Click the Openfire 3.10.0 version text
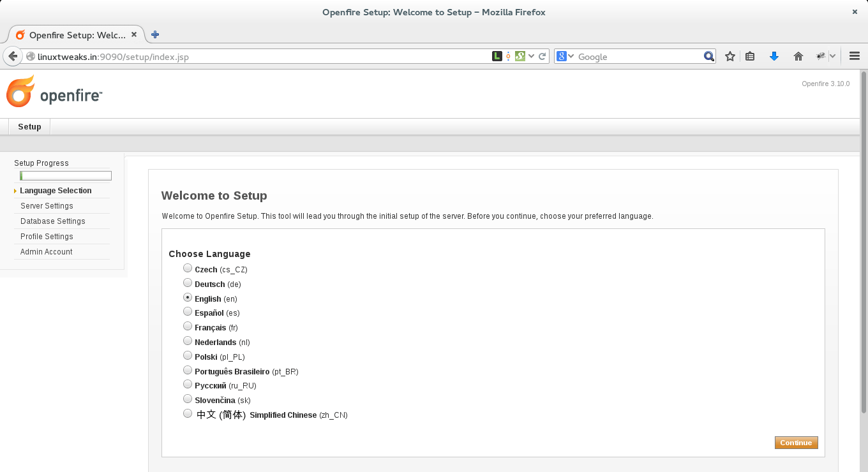 pos(826,84)
